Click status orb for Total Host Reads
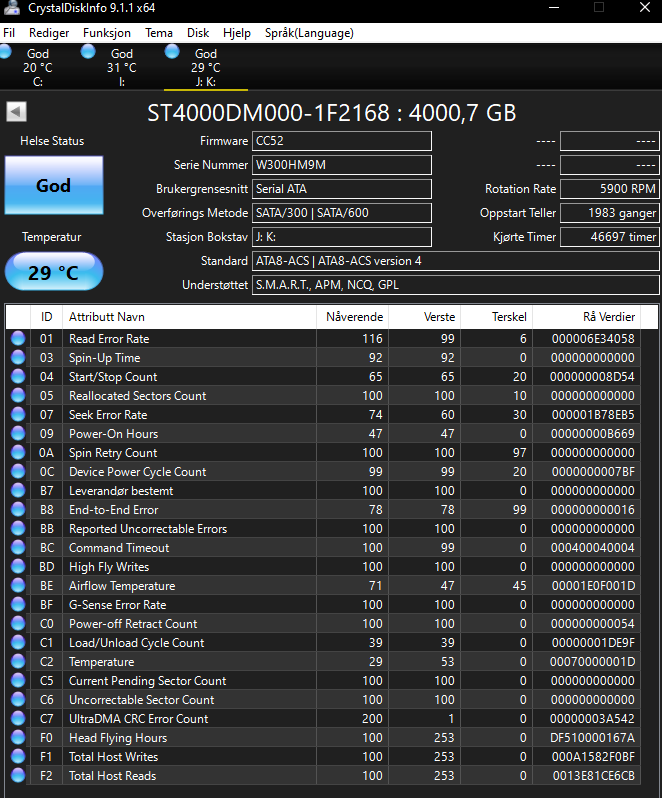 pyautogui.click(x=18, y=776)
